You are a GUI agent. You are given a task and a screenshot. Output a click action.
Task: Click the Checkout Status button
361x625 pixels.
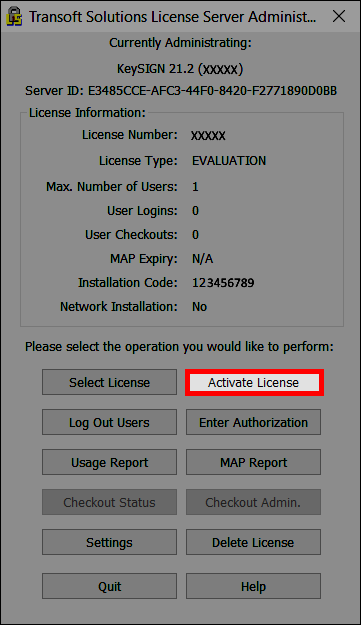click(110, 502)
